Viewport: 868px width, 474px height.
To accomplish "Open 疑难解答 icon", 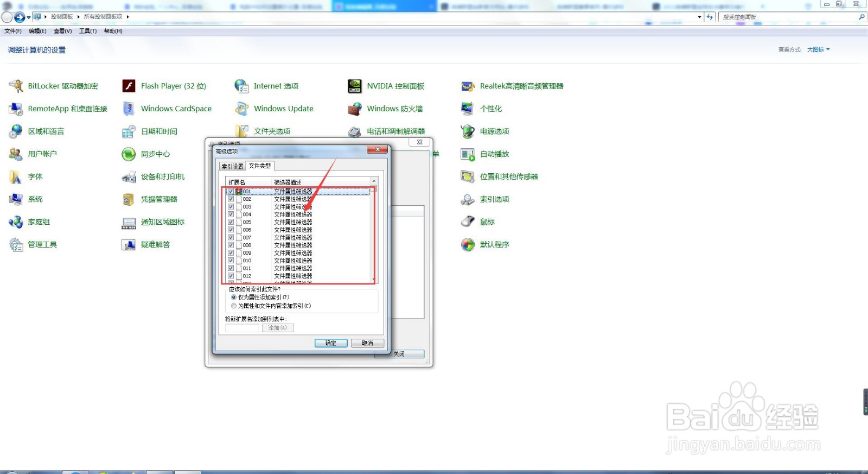I will click(129, 244).
